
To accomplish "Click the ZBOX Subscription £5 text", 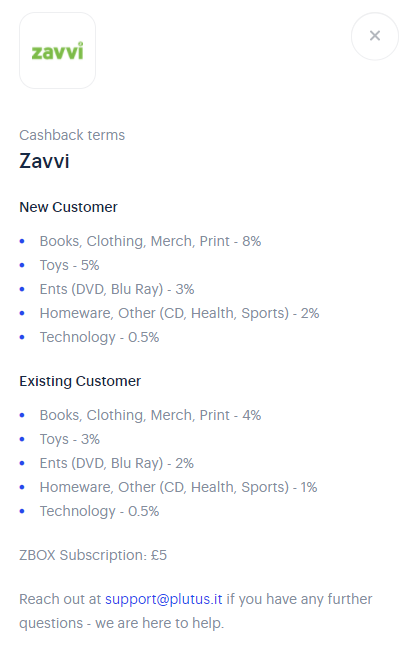I will coord(93,555).
